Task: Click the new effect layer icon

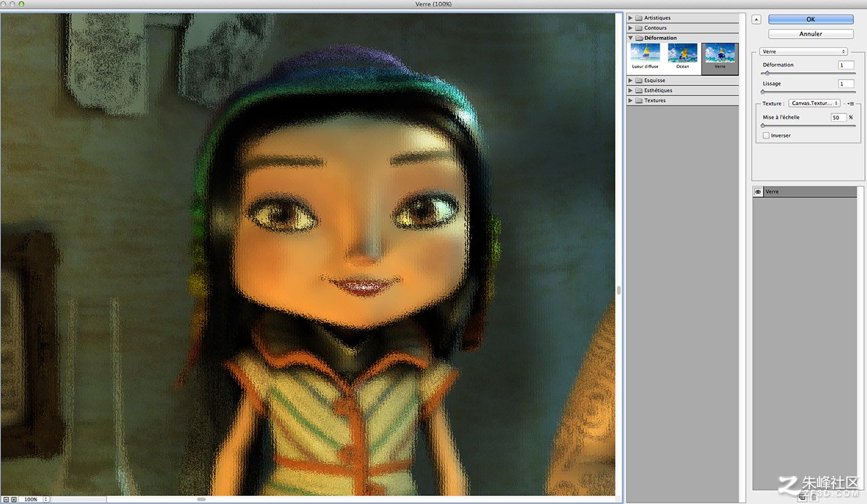Action: tap(802, 497)
